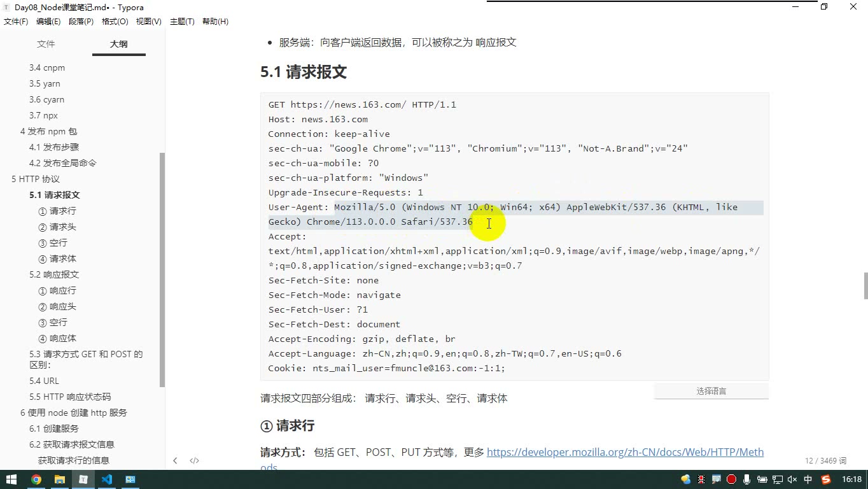Collapse the sidebar with the left chevron
Screen dimensions: 868x489
175,460
